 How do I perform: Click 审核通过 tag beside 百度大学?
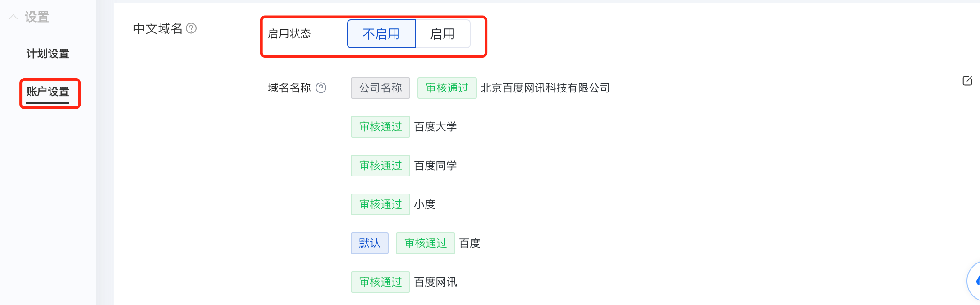(x=380, y=127)
